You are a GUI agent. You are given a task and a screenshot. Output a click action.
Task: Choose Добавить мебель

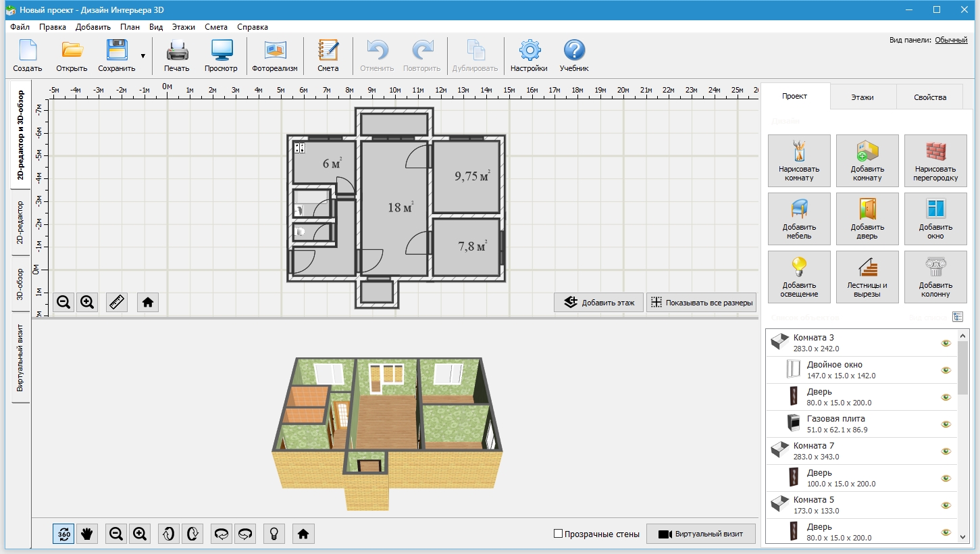click(x=799, y=219)
